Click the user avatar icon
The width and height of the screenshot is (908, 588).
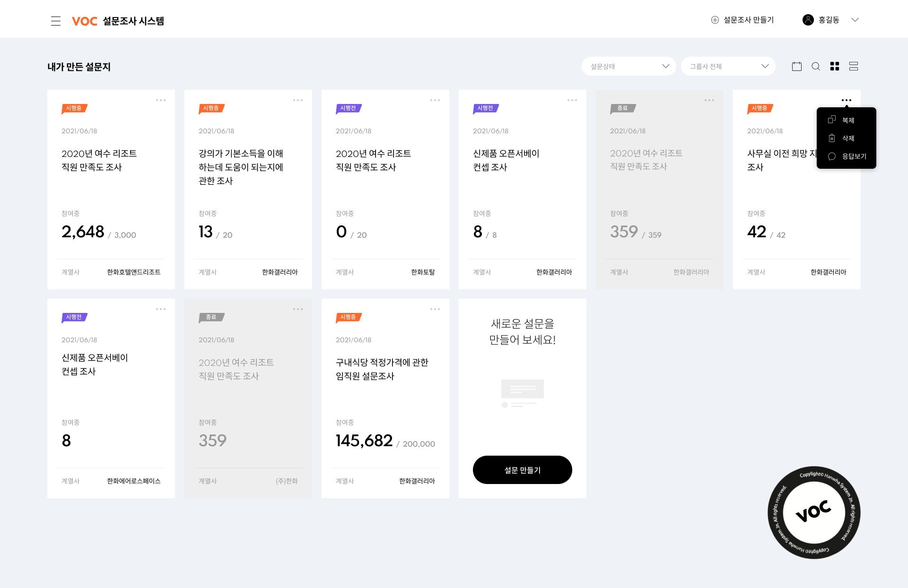[x=808, y=20]
